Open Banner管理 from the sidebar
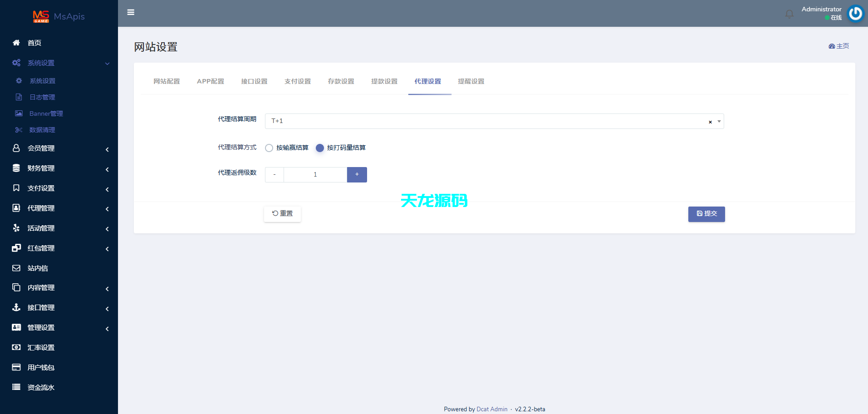Screen dimensions: 868x414 tap(46, 113)
